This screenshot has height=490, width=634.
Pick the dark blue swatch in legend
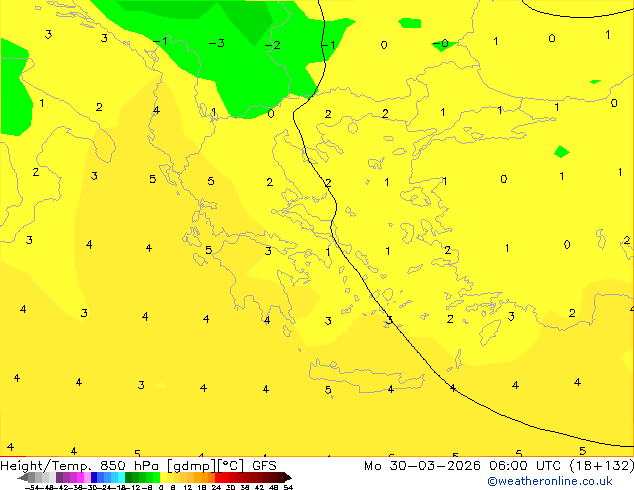click(94, 477)
